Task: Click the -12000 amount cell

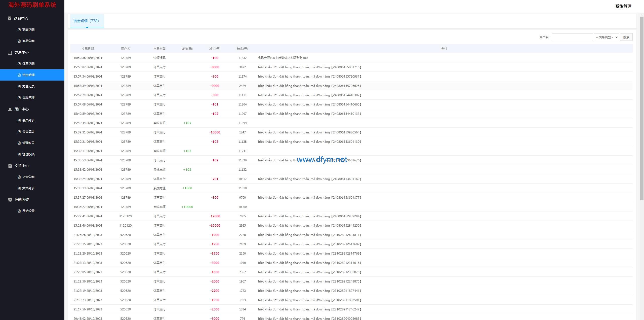Action: click(215, 216)
